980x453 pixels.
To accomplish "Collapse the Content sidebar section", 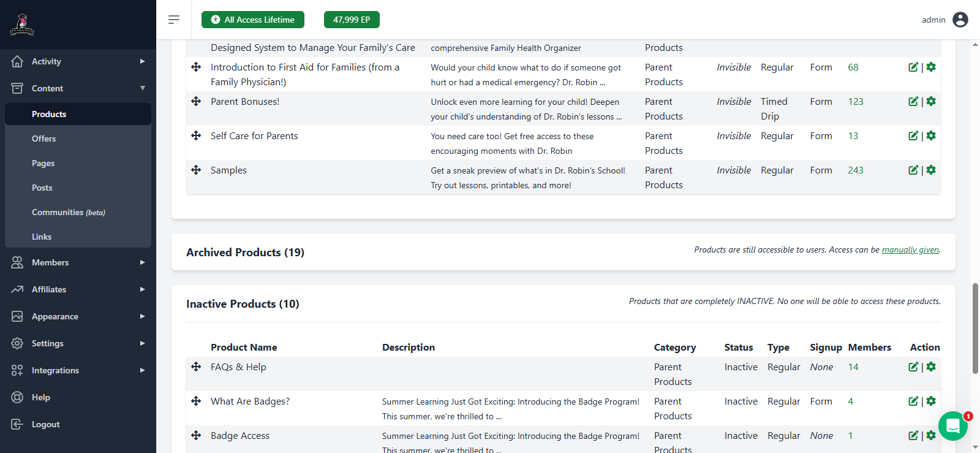I will pos(78,88).
